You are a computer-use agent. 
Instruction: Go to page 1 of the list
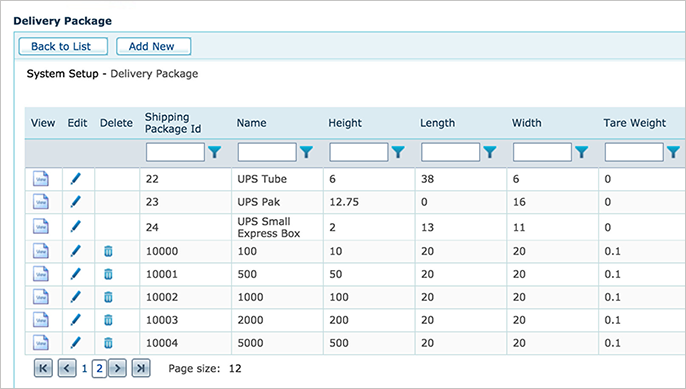[84, 368]
